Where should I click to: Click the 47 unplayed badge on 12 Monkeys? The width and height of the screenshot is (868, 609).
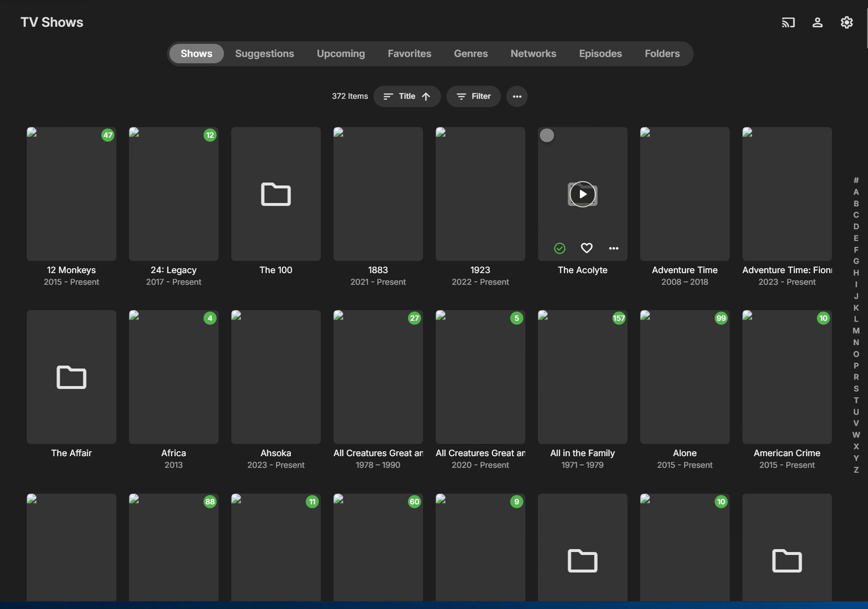tap(108, 135)
